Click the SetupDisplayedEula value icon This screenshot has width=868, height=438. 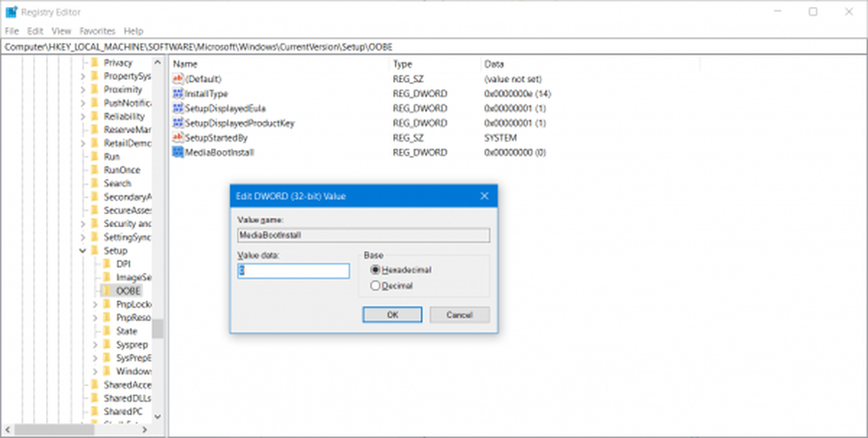pos(178,108)
